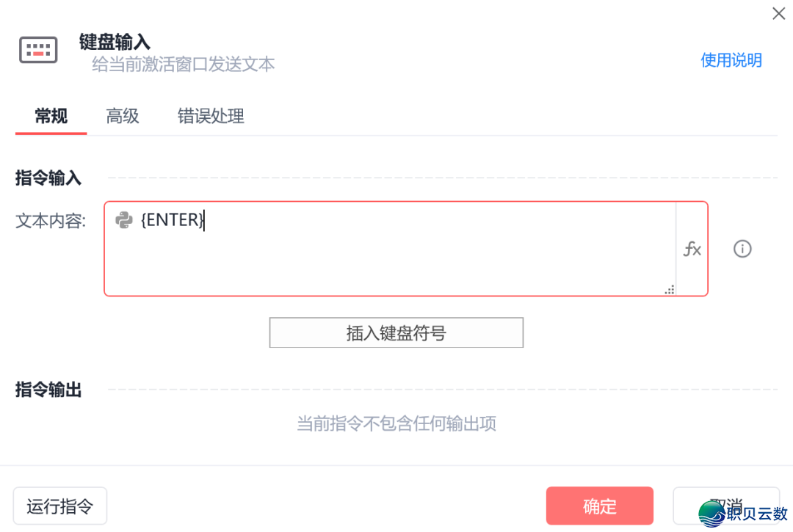Image resolution: width=793 pixels, height=532 pixels.
Task: Confirm with the 确定 button
Action: coord(599,506)
